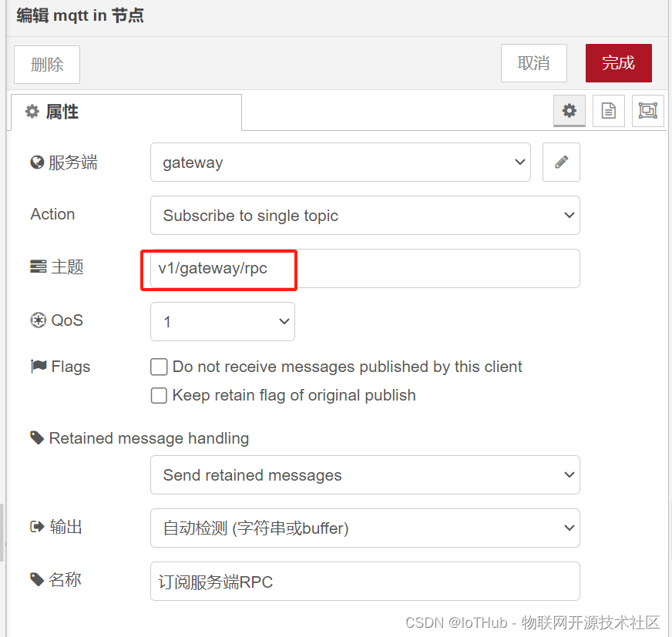The width and height of the screenshot is (672, 637).
Task: Click the topic icon beside 主题 label
Action: (x=35, y=267)
